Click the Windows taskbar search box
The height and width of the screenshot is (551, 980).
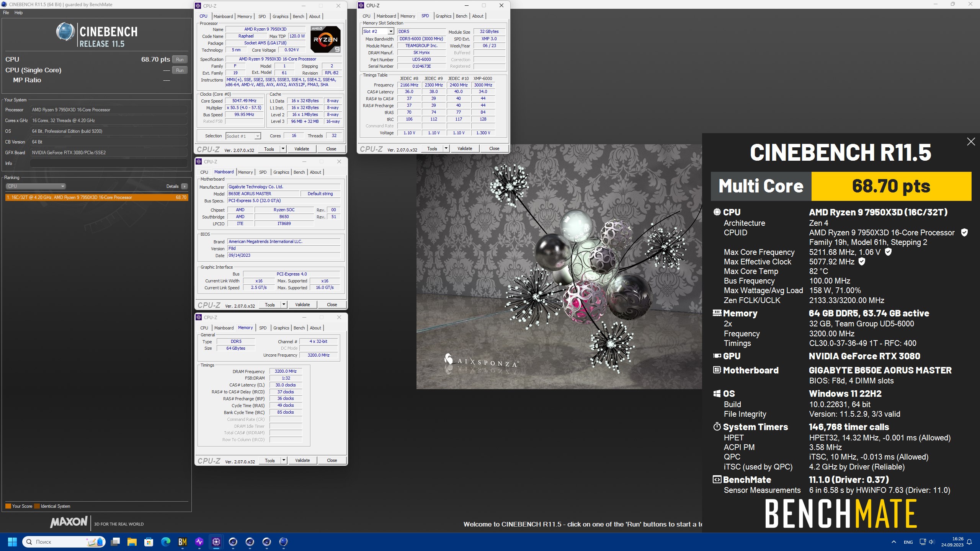click(x=64, y=542)
